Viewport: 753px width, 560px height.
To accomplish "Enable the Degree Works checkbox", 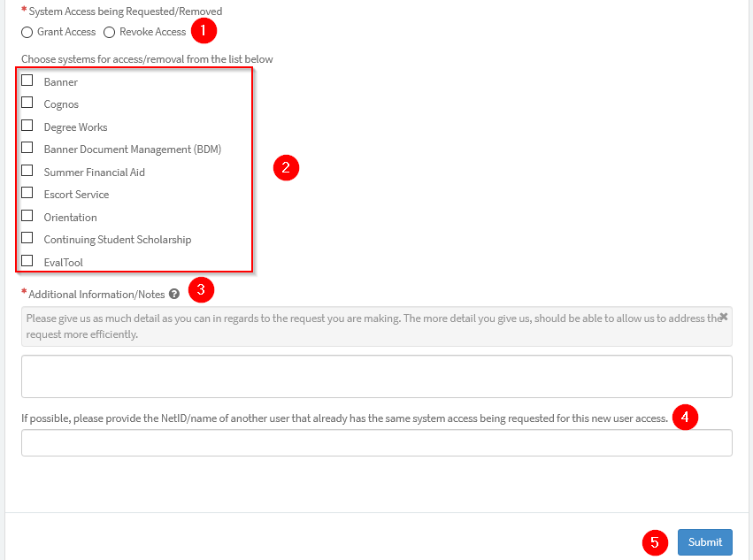I will coord(27,126).
